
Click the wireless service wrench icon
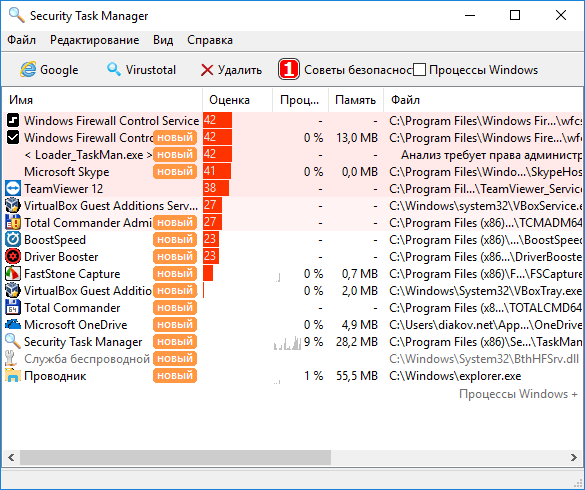tap(11, 358)
